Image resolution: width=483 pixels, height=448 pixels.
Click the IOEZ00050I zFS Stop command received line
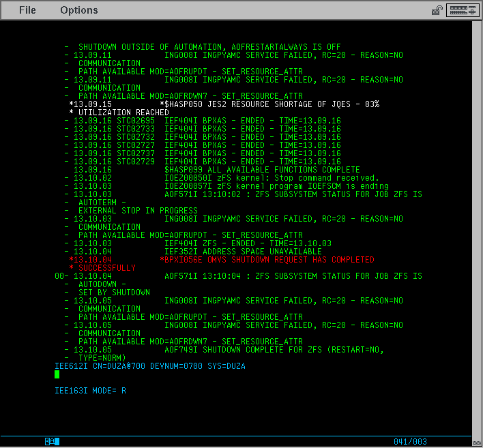[222, 178]
